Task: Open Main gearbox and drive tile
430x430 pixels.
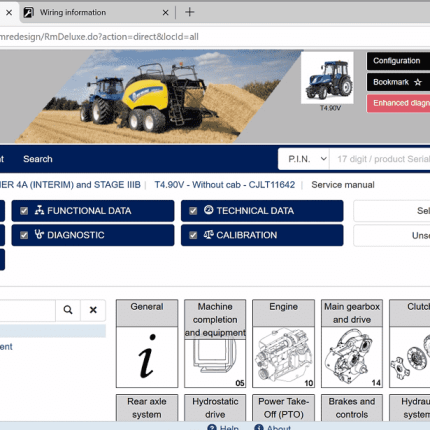Action: coord(352,343)
